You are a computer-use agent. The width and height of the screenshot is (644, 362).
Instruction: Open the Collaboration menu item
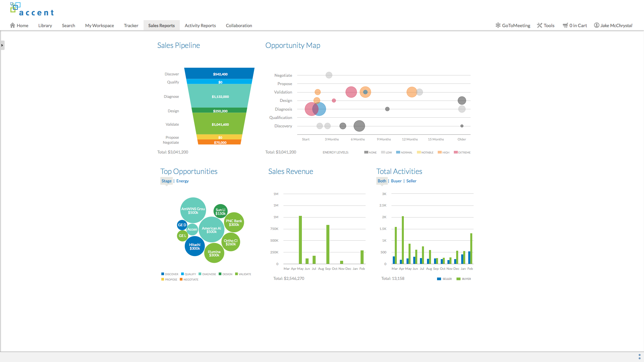[239, 25]
